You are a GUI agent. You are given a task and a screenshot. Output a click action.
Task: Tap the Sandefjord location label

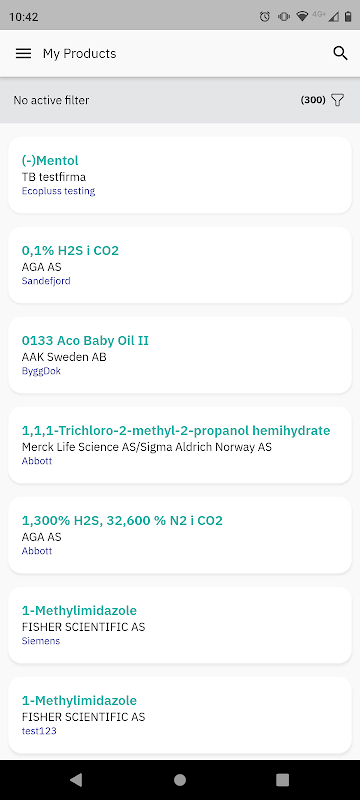click(x=46, y=281)
